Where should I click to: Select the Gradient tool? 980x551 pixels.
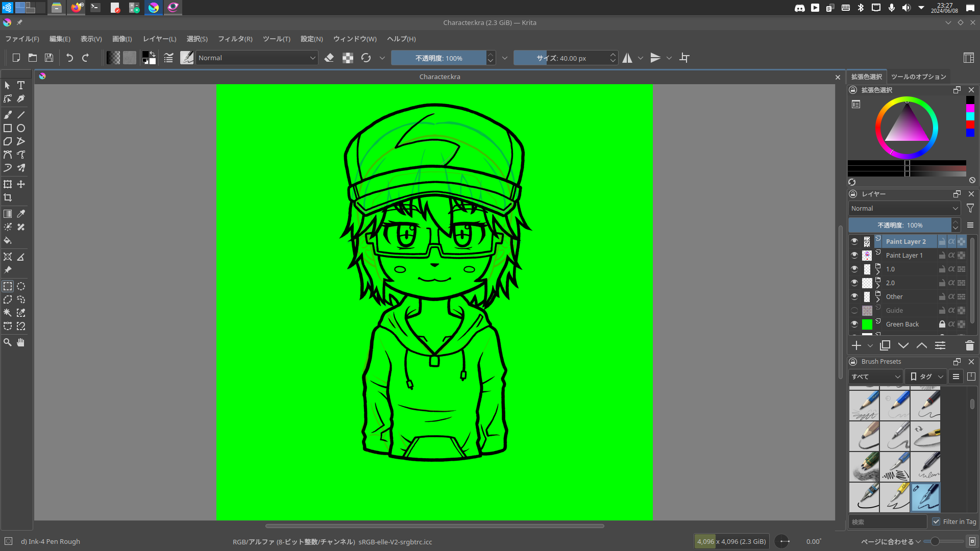click(8, 214)
